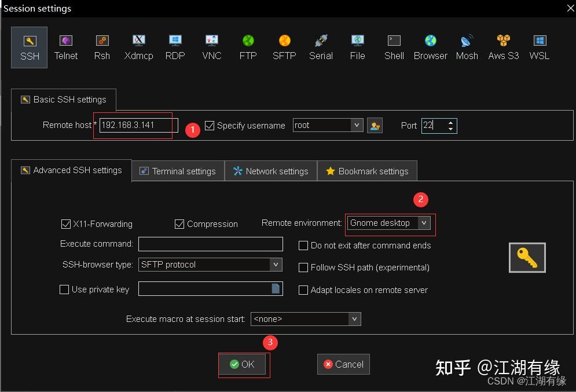Image resolution: width=576 pixels, height=392 pixels.
Task: Enable Follow SSH path (experimental)
Action: click(303, 268)
